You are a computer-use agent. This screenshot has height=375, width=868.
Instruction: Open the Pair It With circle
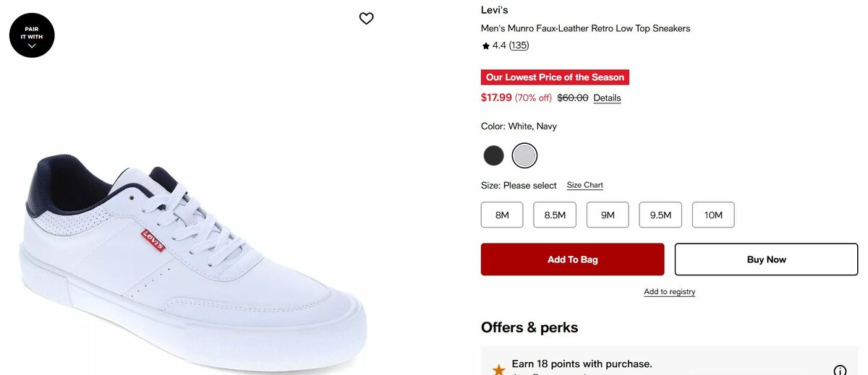pos(32,35)
